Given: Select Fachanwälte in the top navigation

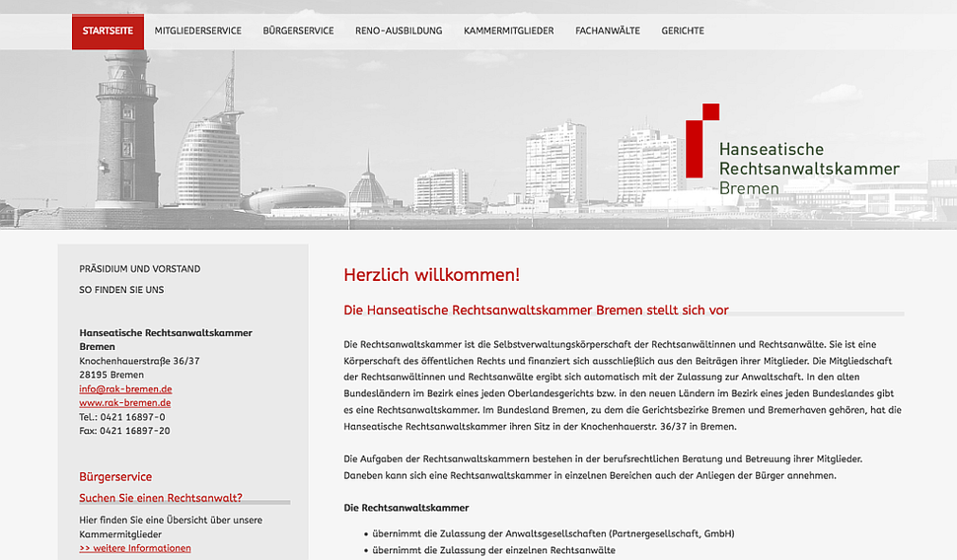Looking at the screenshot, I should click(608, 31).
